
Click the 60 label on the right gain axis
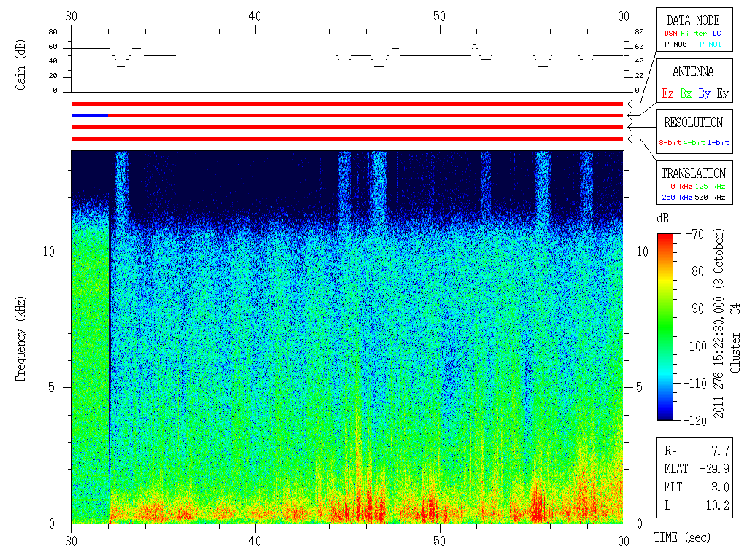[x=639, y=47]
